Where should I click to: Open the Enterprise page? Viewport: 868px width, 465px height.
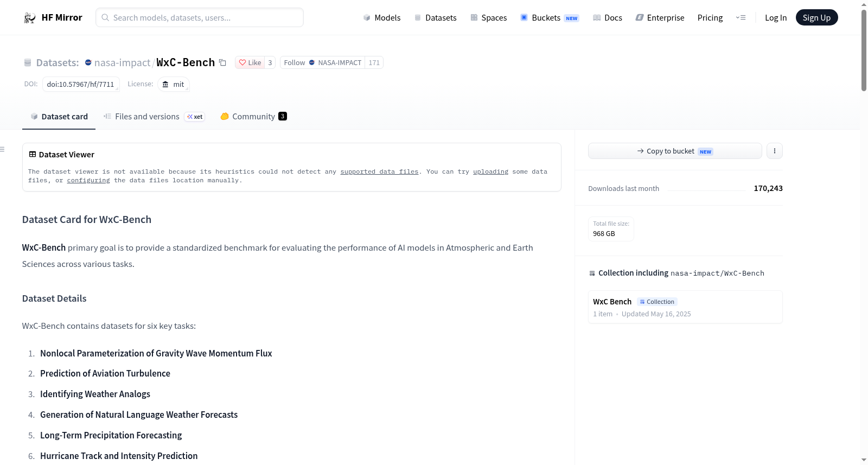pyautogui.click(x=660, y=17)
